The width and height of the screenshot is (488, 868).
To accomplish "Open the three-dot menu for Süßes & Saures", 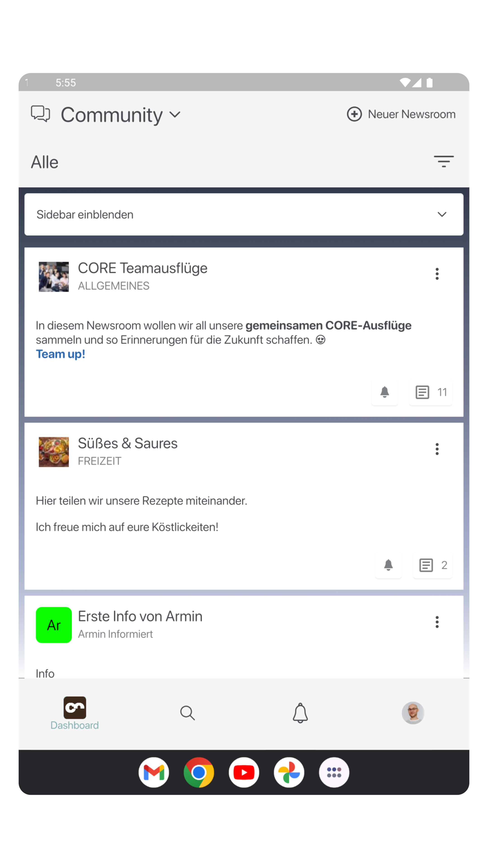I will pos(437,449).
